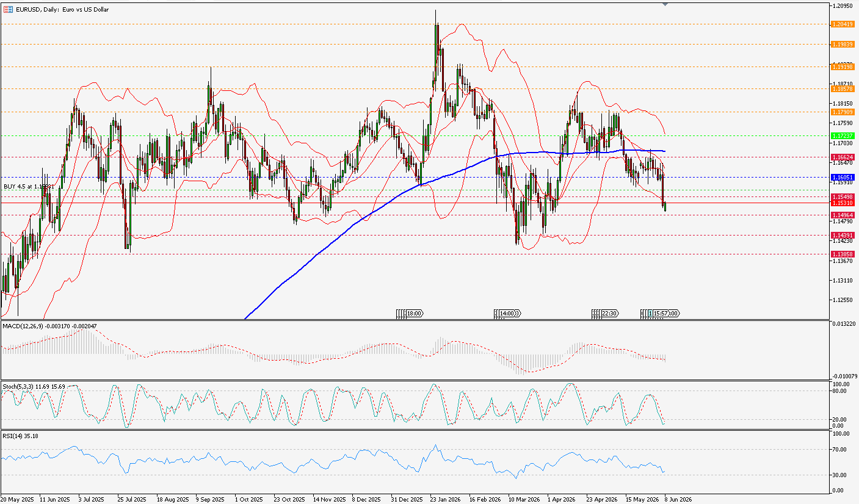This screenshot has width=859, height=504.
Task: Select the 14:00 news event marker
Action: pos(507,314)
